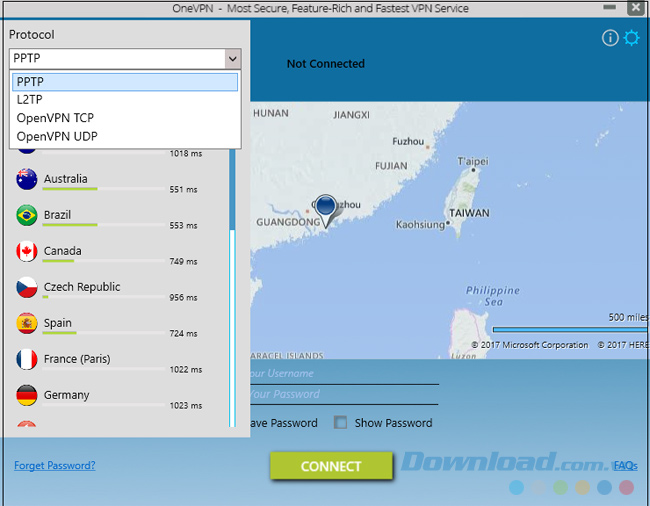Click the info icon in header
Viewport: 650px width, 506px height.
(x=609, y=38)
